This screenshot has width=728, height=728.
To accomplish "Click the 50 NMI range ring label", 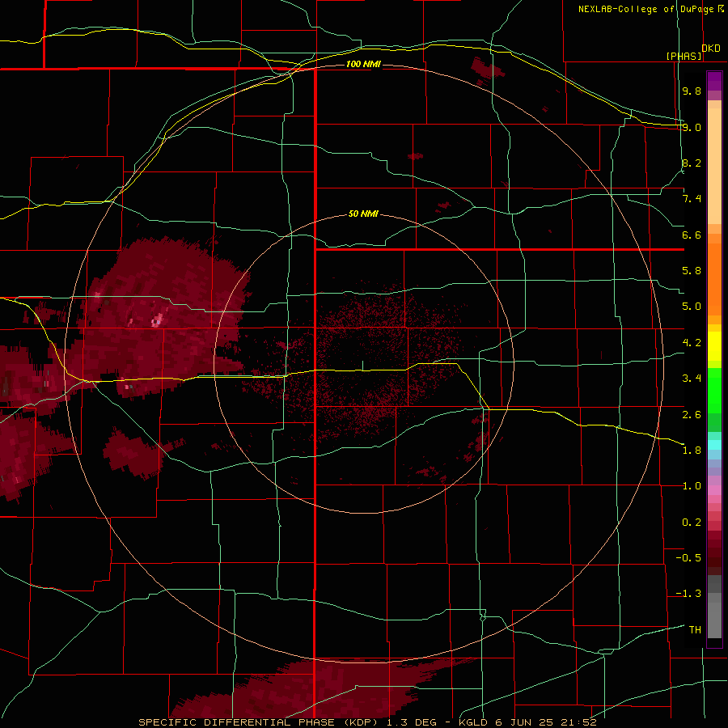I will (363, 214).
